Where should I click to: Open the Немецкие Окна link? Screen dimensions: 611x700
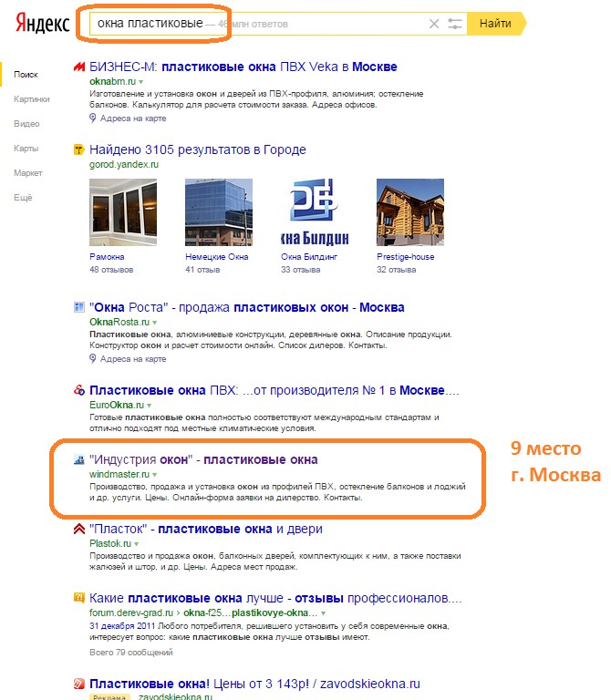click(x=217, y=257)
